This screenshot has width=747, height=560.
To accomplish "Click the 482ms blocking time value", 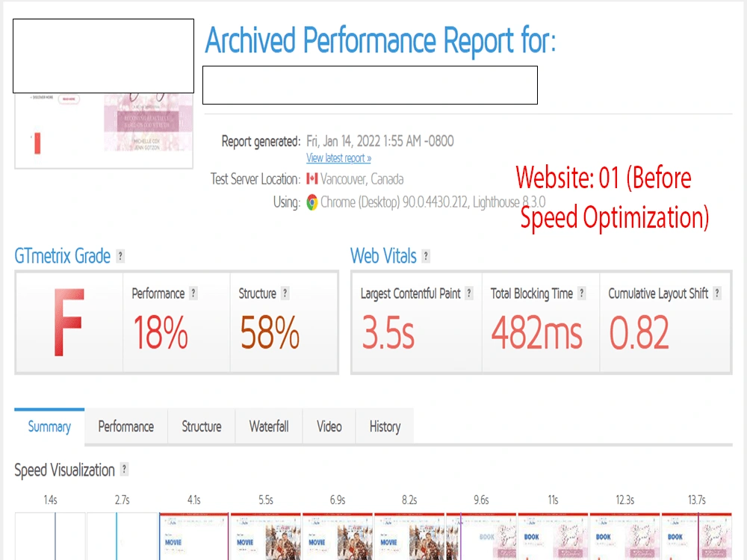I will click(x=537, y=332).
